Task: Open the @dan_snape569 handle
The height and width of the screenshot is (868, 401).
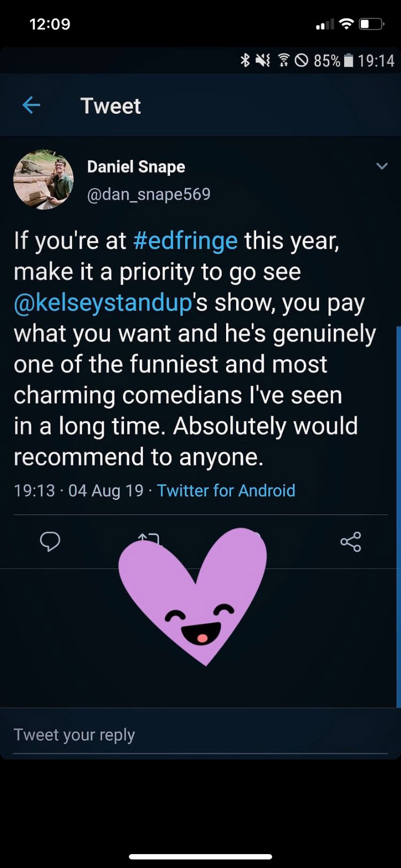Action: tap(149, 194)
